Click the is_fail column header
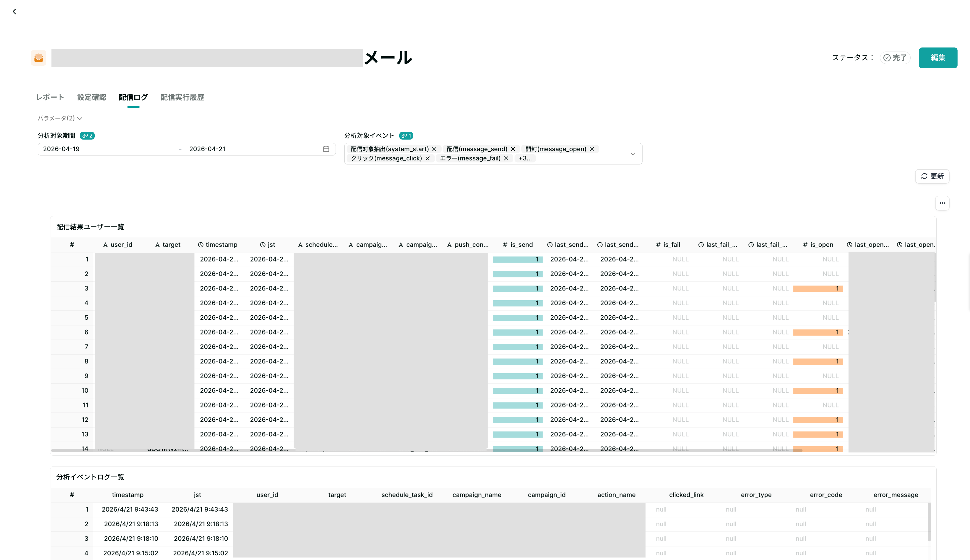970x560 pixels. click(668, 245)
